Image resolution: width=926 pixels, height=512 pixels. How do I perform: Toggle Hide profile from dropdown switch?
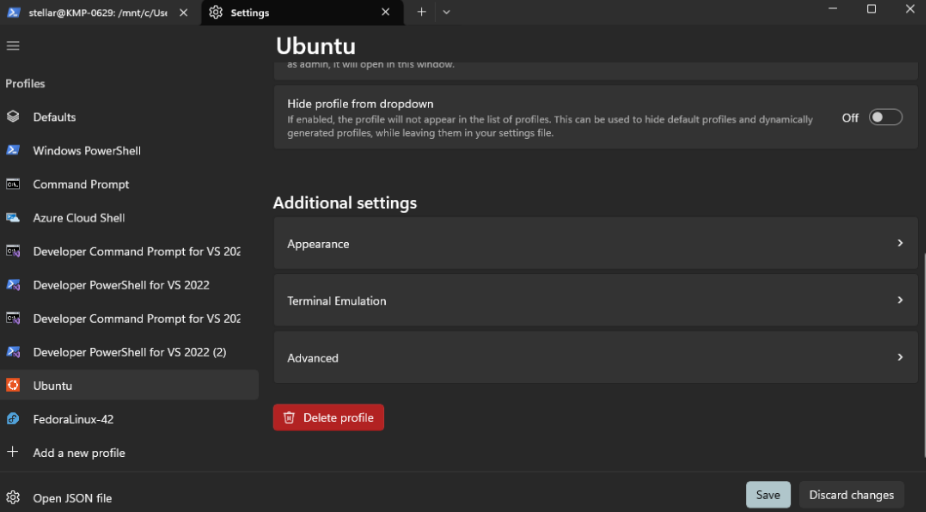tap(885, 118)
